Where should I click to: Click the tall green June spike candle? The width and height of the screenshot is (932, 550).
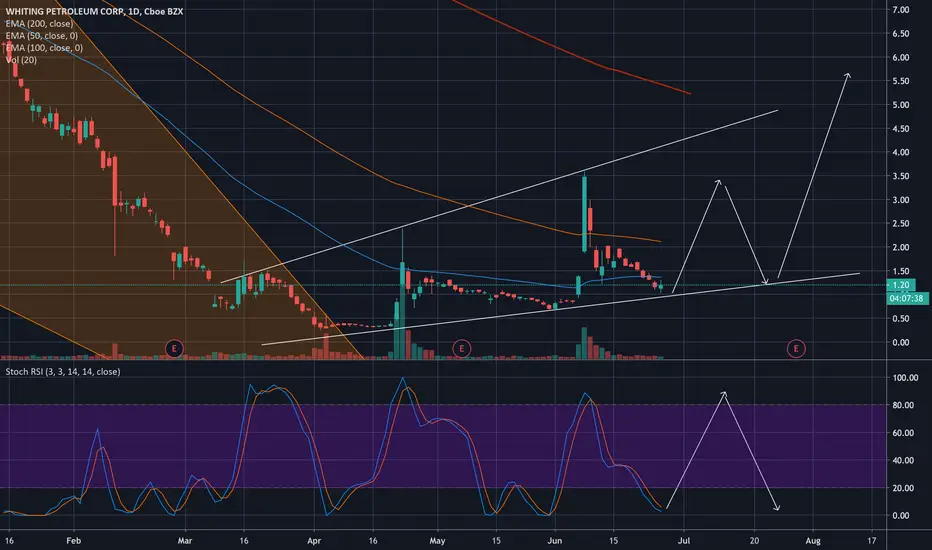584,214
